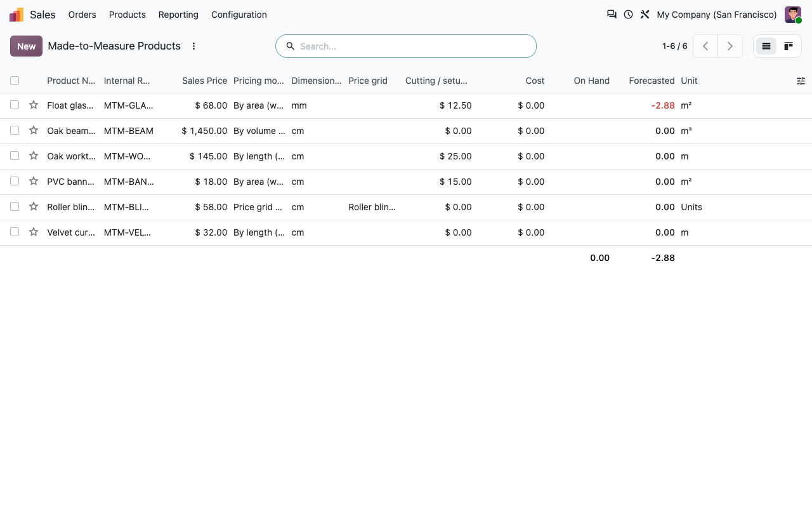Image resolution: width=812 pixels, height=508 pixels.
Task: Open the My Company (San Francisco) switcher
Action: (x=717, y=15)
